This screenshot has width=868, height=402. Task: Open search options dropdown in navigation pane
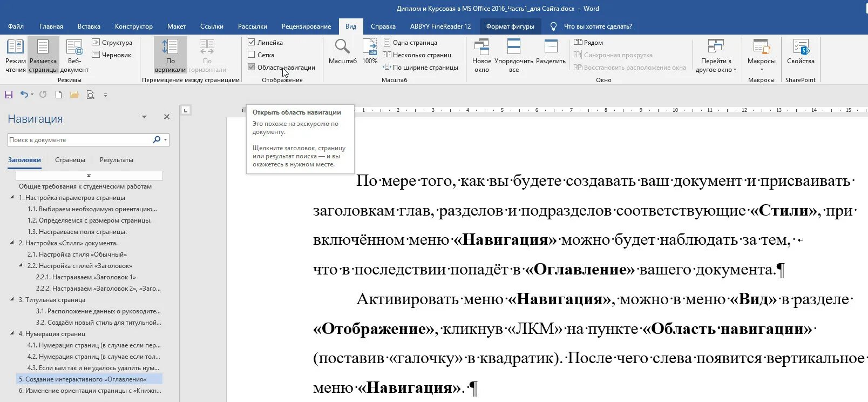[165, 139]
